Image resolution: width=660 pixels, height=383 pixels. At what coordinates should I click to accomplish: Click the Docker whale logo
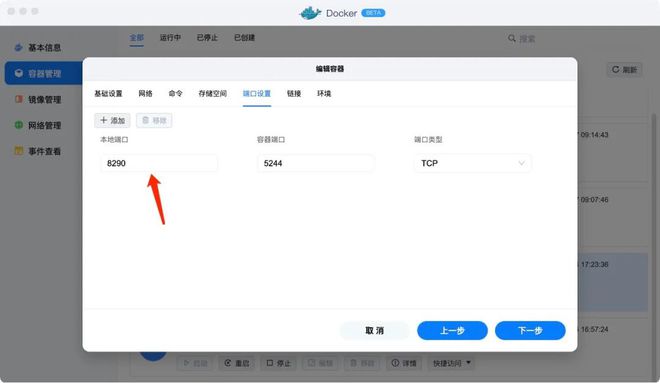click(x=310, y=13)
